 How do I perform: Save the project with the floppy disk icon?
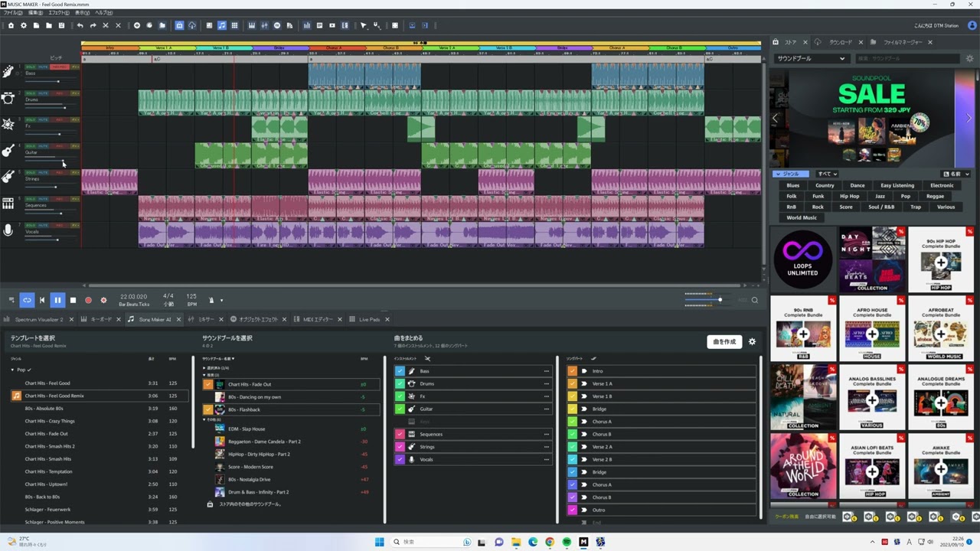61,25
